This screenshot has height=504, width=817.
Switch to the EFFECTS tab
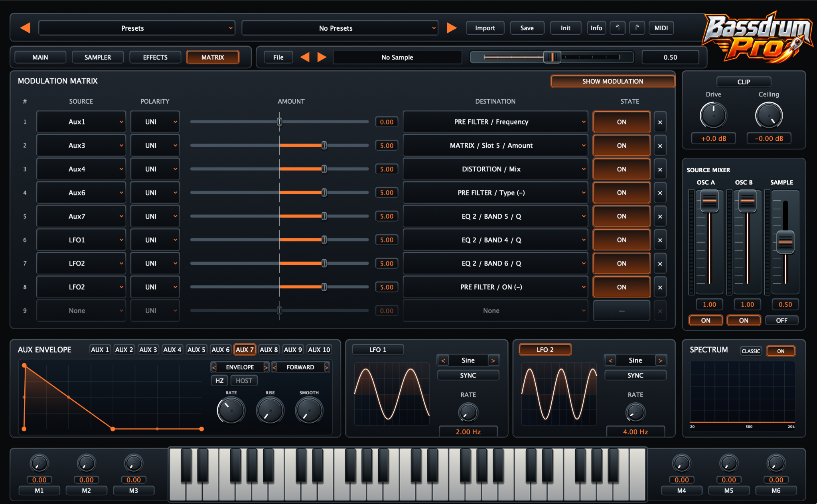pos(155,57)
